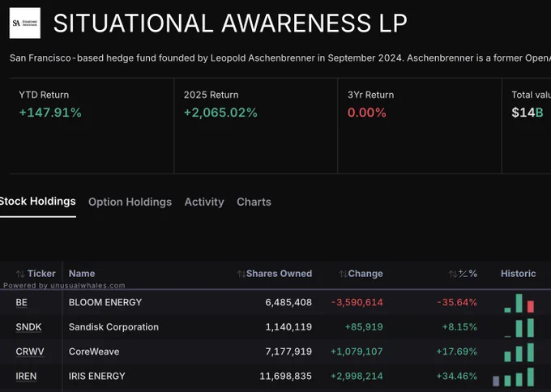Click percent change -35.64%

click(x=457, y=302)
